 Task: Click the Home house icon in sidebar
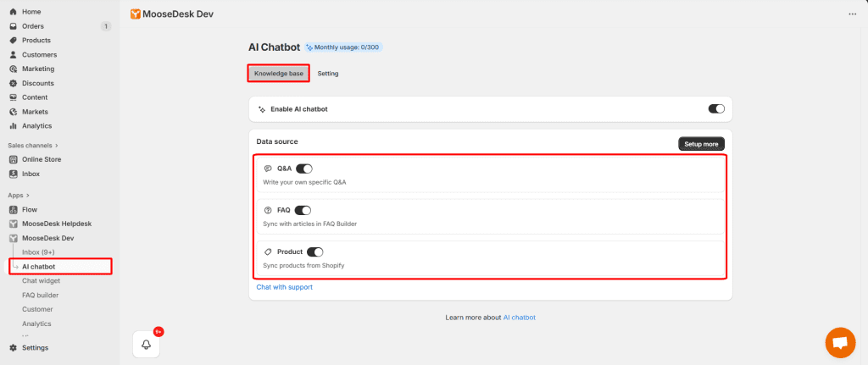click(x=14, y=12)
